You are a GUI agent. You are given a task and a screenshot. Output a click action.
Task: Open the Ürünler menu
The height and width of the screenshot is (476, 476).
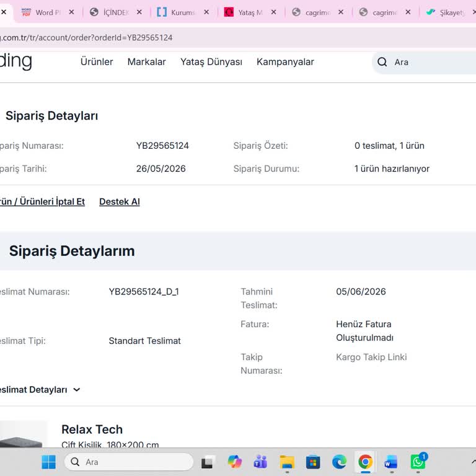coord(97,62)
